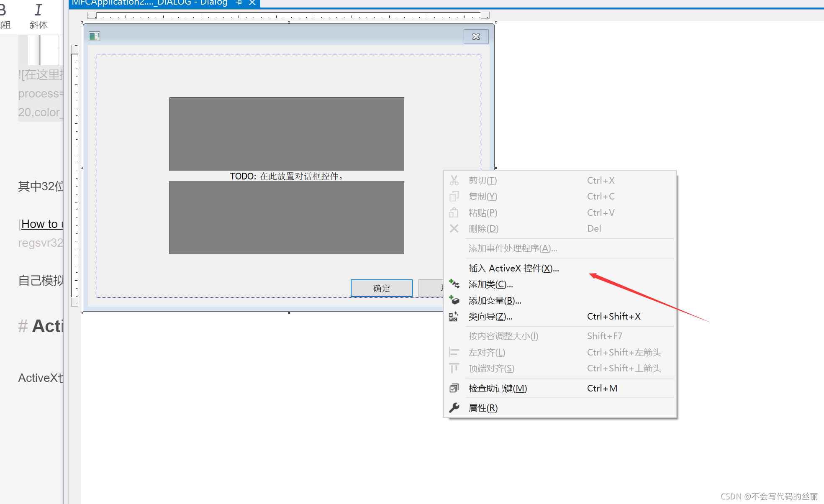Click 插入 ActiveX 控件 menu item
The height and width of the screenshot is (504, 824).
pos(512,268)
